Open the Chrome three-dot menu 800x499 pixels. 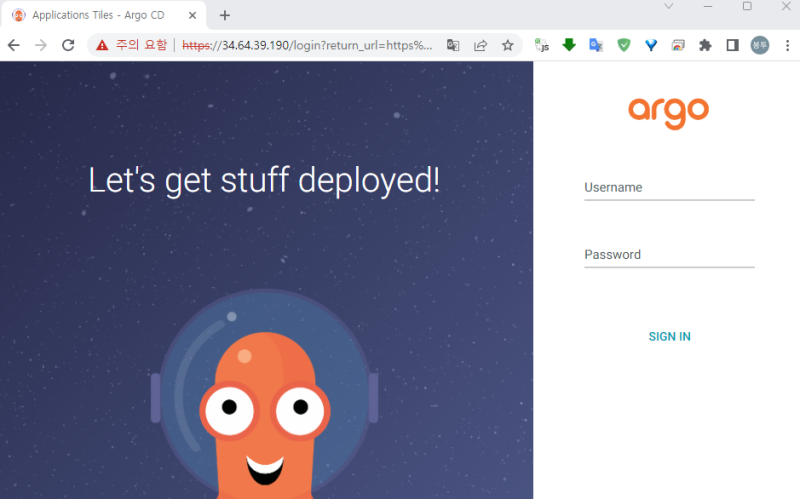pos(787,45)
